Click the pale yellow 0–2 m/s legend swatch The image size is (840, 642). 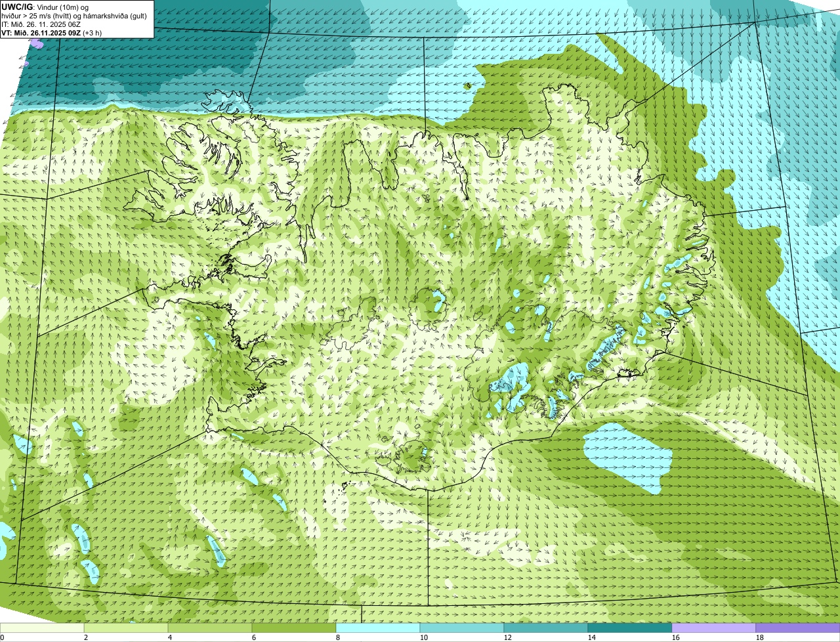(42, 628)
